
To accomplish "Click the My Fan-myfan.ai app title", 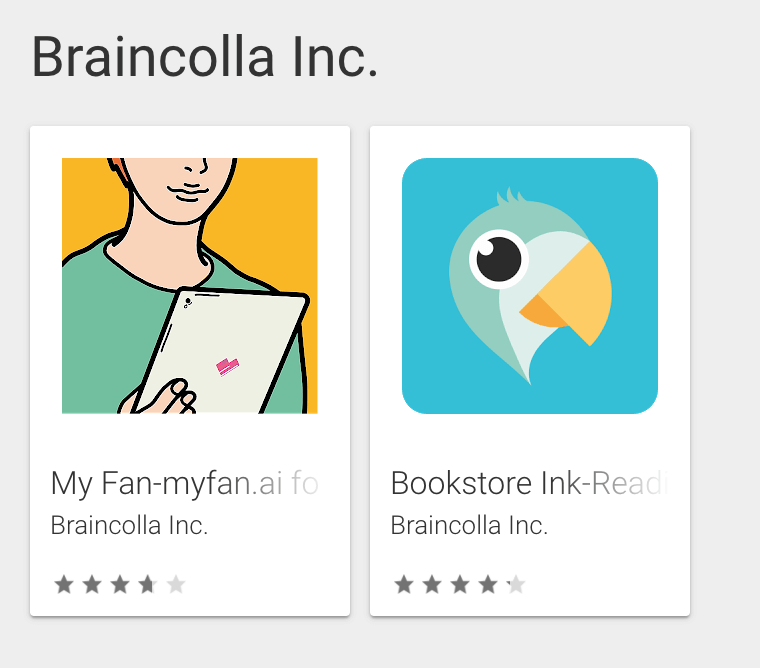I will (x=185, y=484).
